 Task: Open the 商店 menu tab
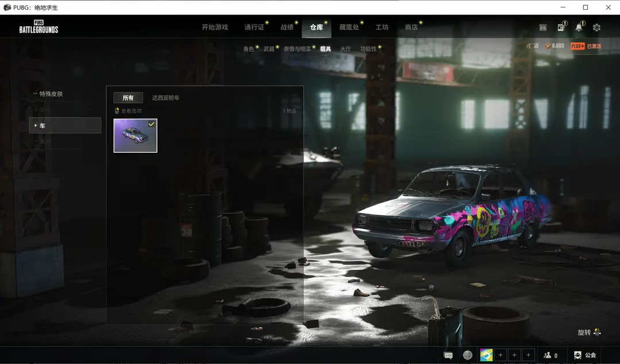pyautogui.click(x=411, y=28)
